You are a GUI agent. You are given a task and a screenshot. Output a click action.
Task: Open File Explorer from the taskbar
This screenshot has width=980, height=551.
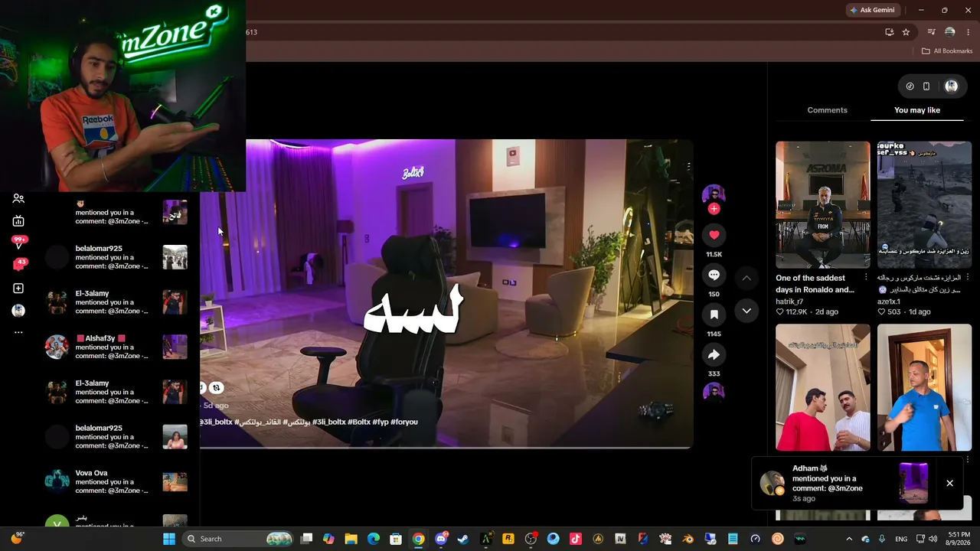point(351,539)
